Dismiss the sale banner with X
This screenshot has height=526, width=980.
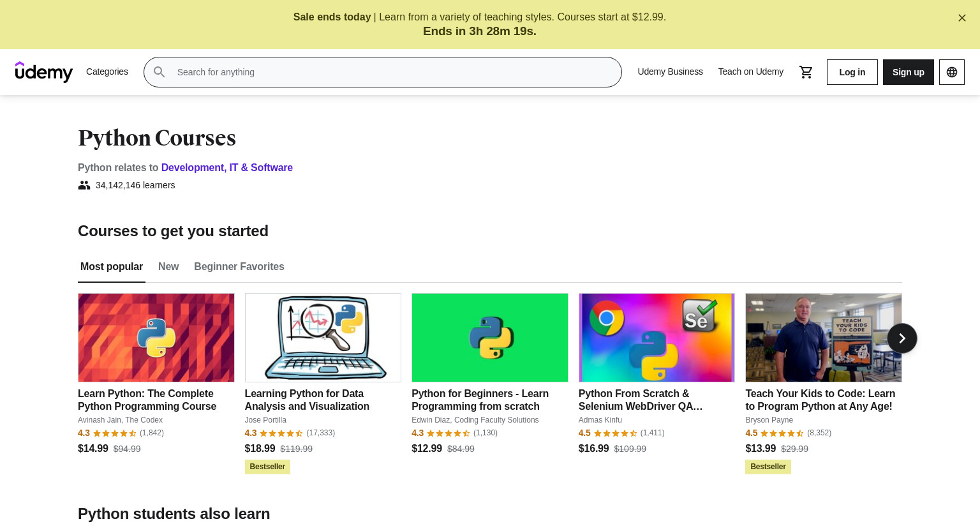click(x=961, y=18)
